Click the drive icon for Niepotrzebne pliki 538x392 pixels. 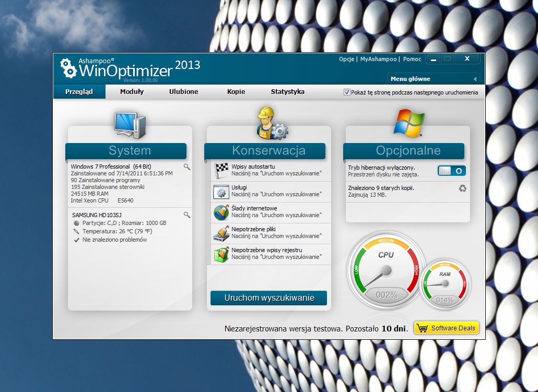221,233
